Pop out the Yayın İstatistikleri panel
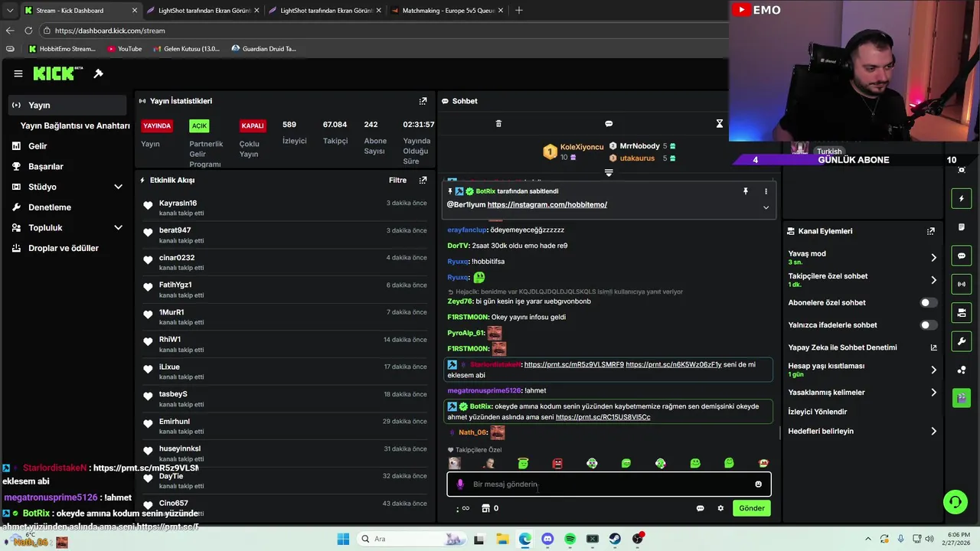The image size is (980, 551). coord(423,101)
